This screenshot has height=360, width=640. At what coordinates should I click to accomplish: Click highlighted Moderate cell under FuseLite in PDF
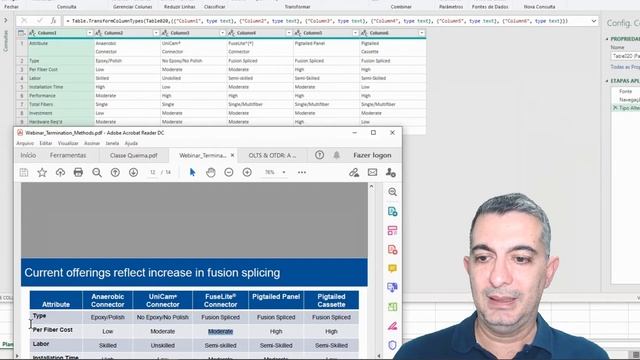point(220,331)
